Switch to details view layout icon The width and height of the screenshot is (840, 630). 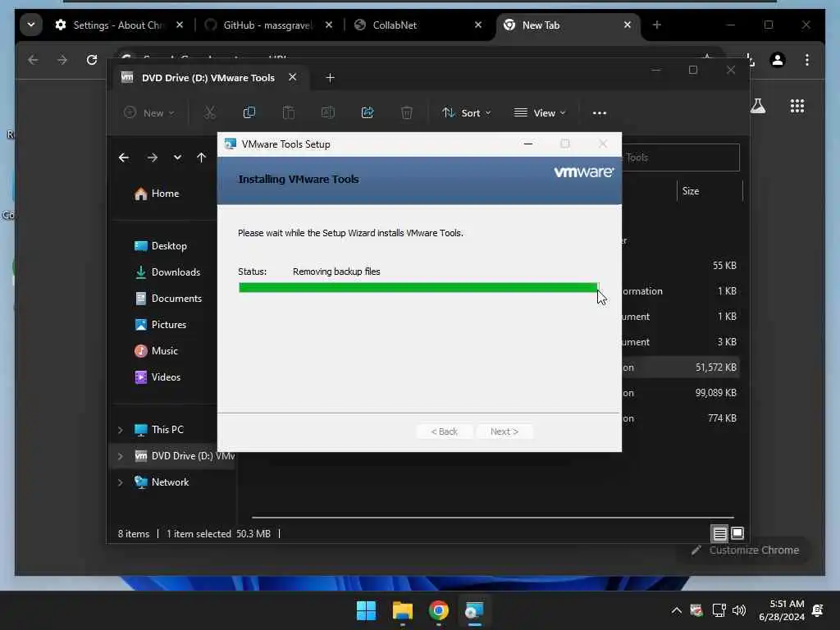coord(719,533)
